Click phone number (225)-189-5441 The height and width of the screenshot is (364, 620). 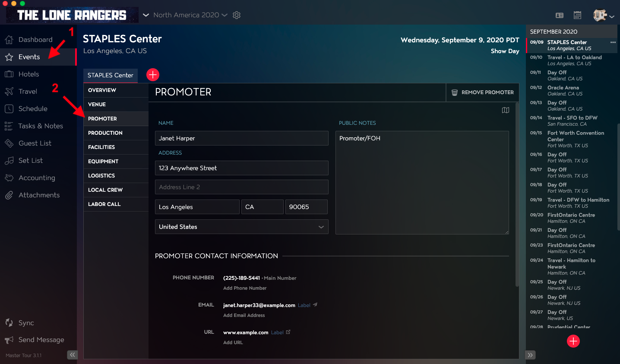coord(241,278)
